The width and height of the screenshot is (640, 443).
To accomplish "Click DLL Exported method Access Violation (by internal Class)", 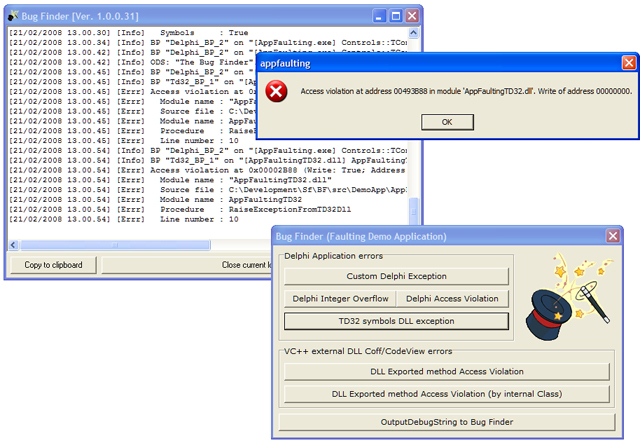I will point(447,394).
